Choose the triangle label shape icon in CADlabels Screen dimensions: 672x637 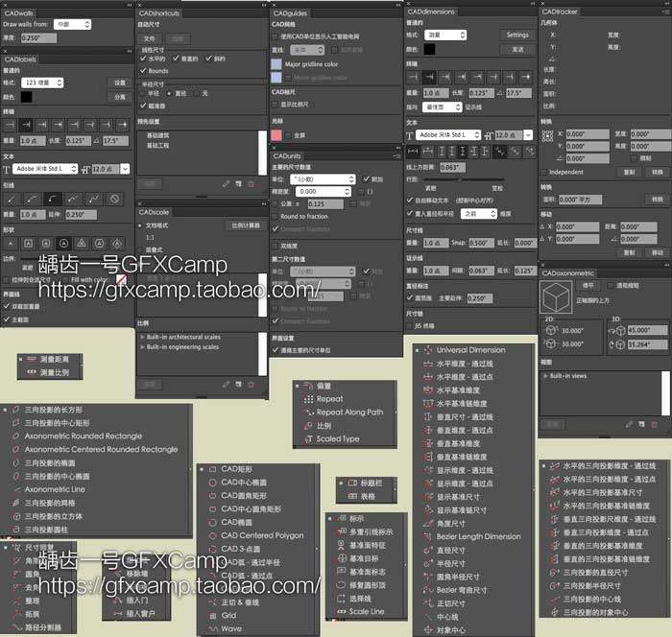(x=82, y=244)
